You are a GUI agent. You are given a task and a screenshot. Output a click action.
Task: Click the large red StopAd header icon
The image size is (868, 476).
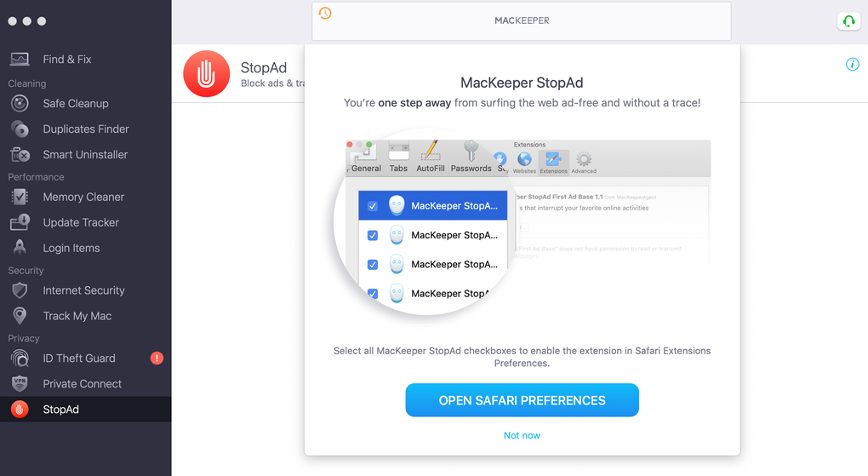coord(207,74)
